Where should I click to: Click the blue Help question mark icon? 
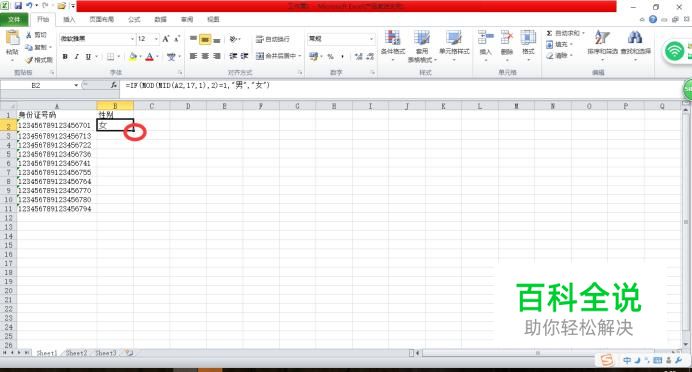tap(653, 19)
